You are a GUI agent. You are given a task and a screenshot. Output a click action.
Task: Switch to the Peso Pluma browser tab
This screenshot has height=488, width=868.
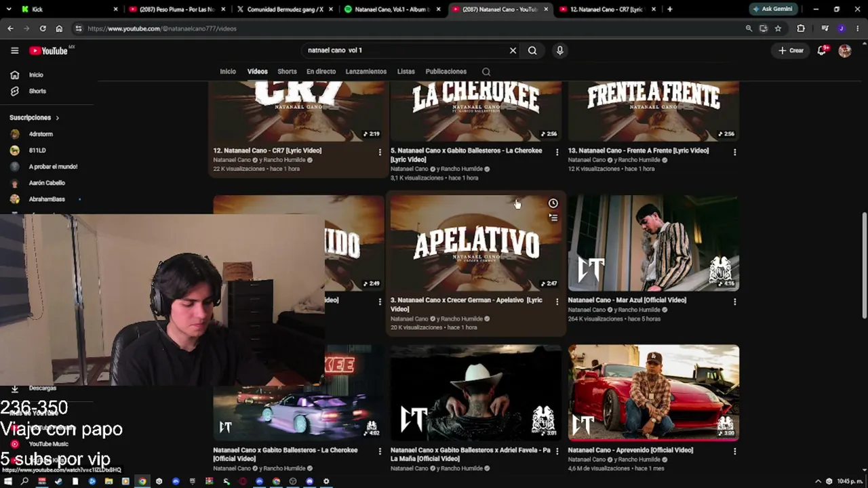pyautogui.click(x=177, y=9)
